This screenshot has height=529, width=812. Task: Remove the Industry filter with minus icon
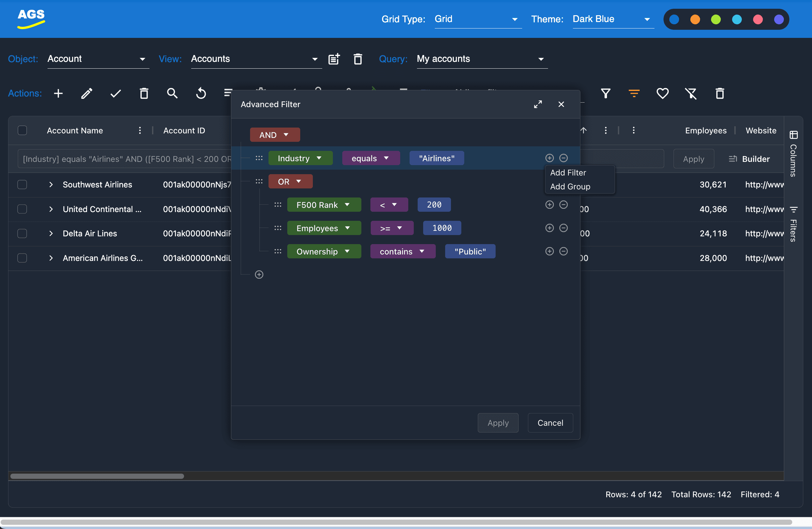563,158
